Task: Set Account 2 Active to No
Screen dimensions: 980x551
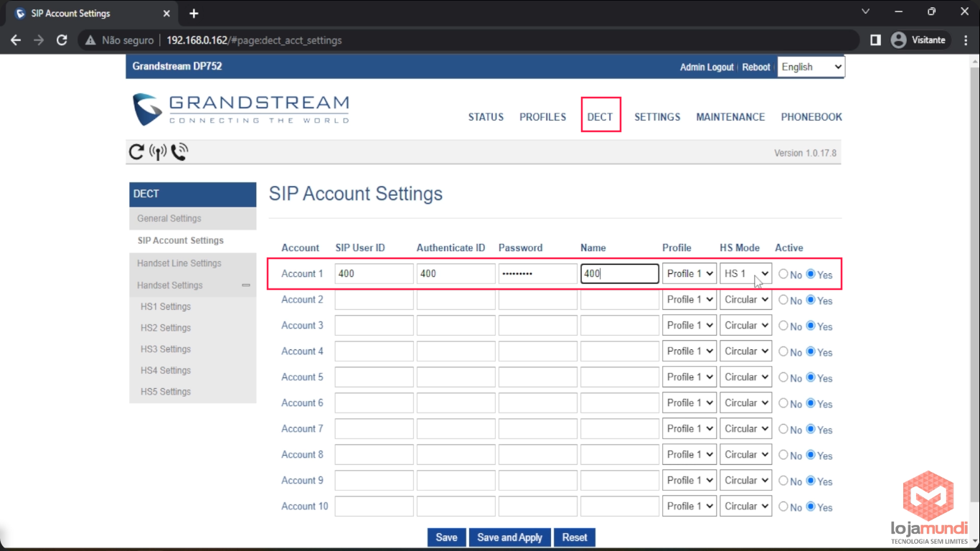Action: point(783,300)
